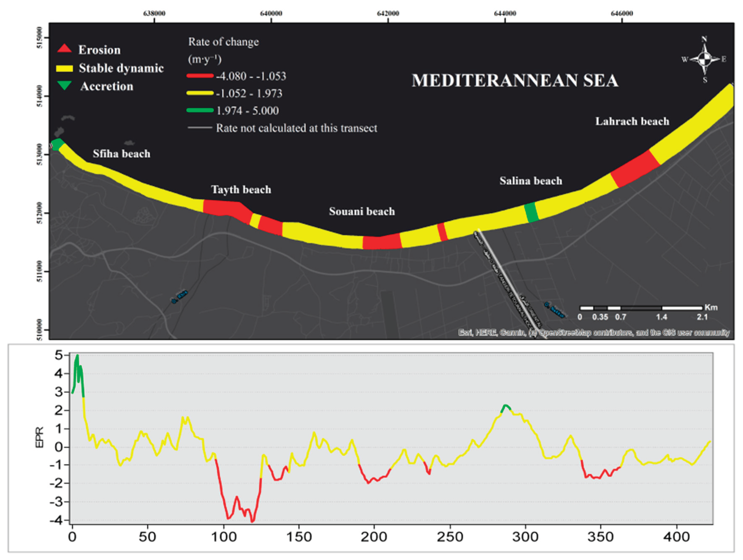Select the Tayth beach label

pos(241,190)
